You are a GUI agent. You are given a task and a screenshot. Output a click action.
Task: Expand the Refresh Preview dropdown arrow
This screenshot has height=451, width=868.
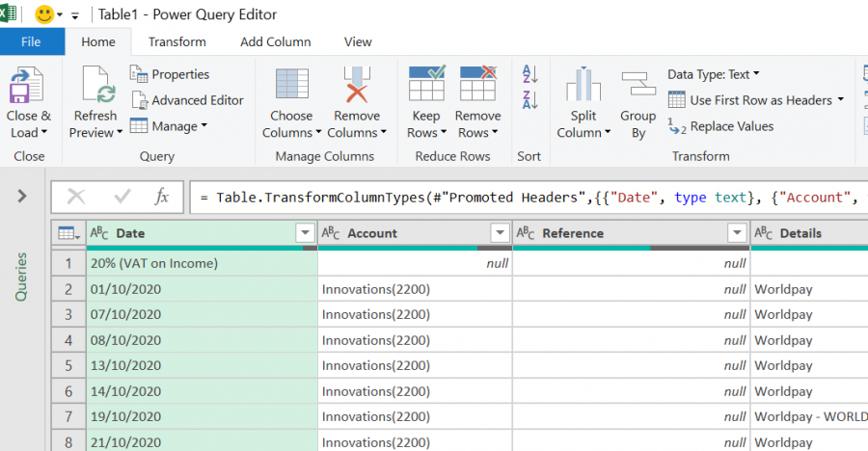coord(119,132)
